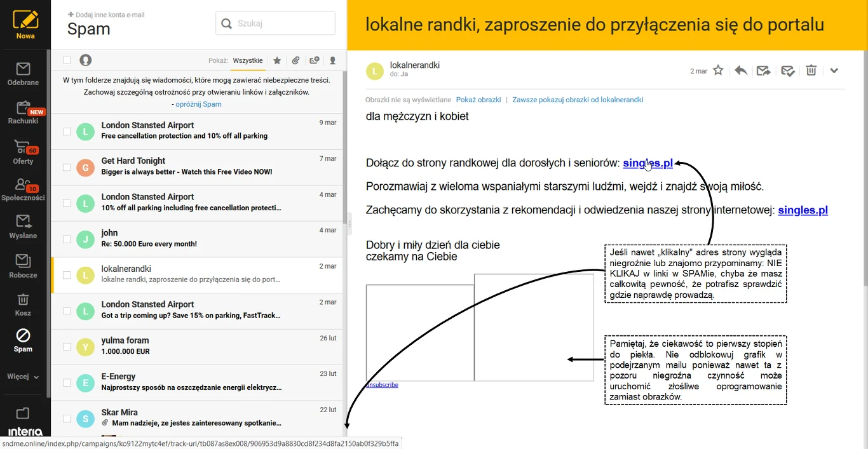
Task: Click the panel splitter grip handle
Action: pyautogui.click(x=349, y=223)
